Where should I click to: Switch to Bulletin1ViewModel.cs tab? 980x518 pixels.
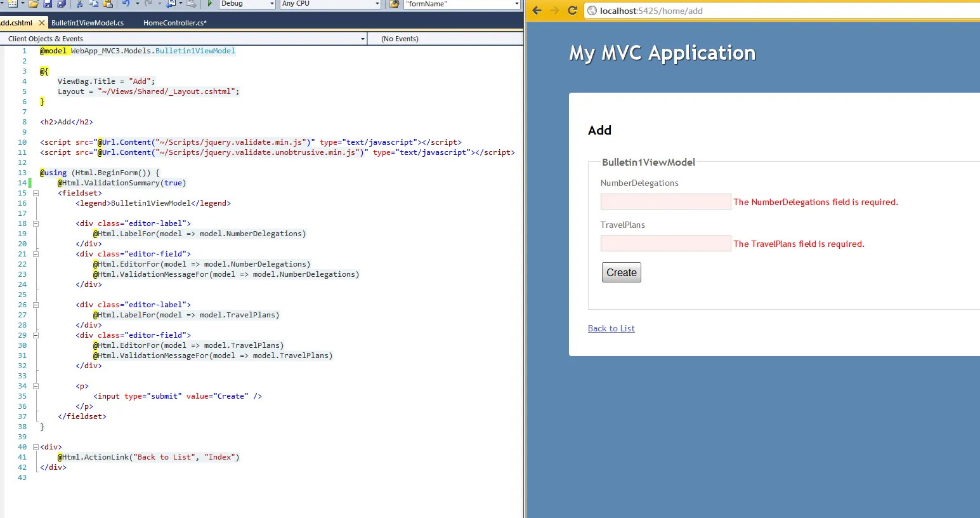pyautogui.click(x=88, y=23)
